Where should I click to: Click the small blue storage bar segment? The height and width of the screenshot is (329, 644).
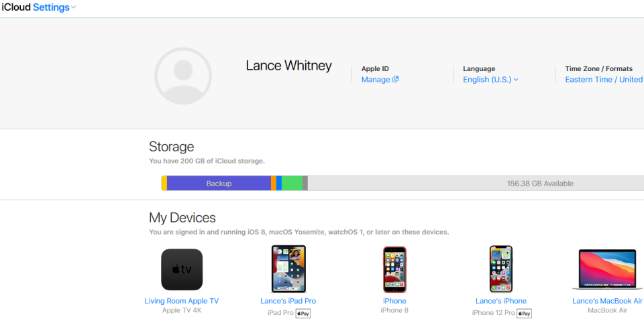pyautogui.click(x=279, y=184)
